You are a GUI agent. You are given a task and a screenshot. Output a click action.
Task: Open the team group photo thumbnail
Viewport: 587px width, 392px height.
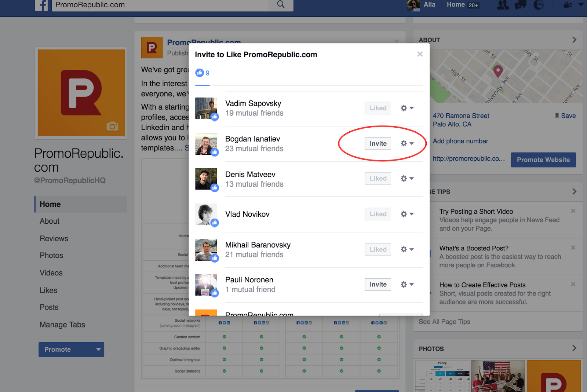[x=497, y=376]
